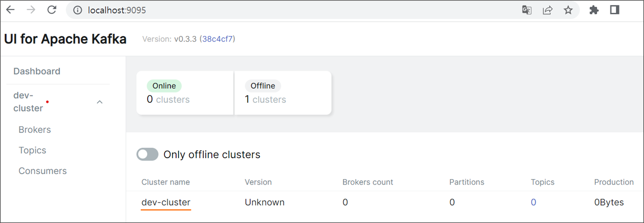Image resolution: width=644 pixels, height=223 pixels.
Task: Open commit link 38c4cf7
Action: coord(218,39)
